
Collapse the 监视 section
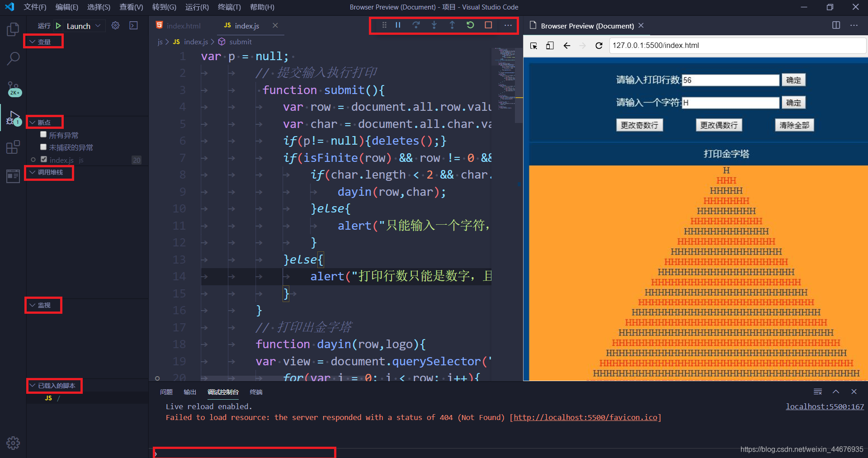point(44,305)
